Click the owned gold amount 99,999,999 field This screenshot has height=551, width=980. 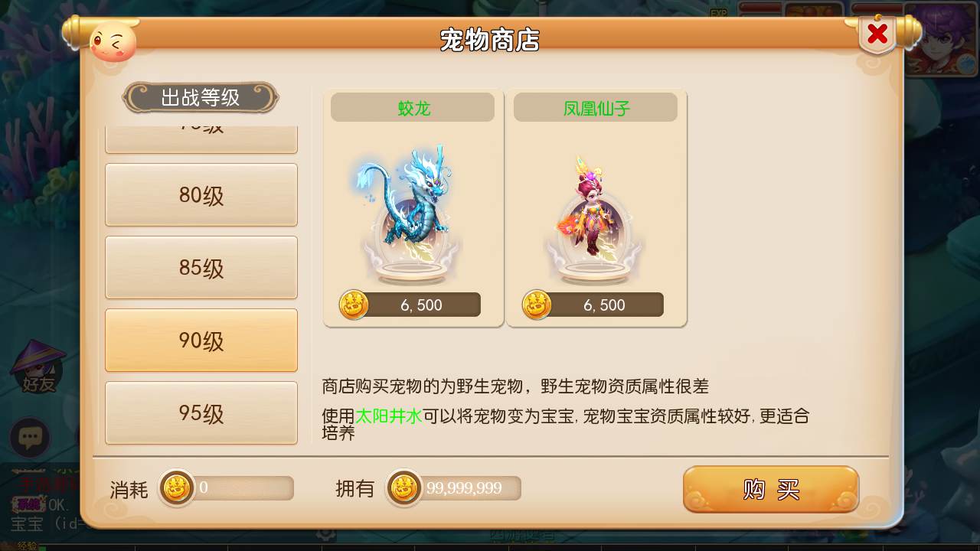click(454, 488)
